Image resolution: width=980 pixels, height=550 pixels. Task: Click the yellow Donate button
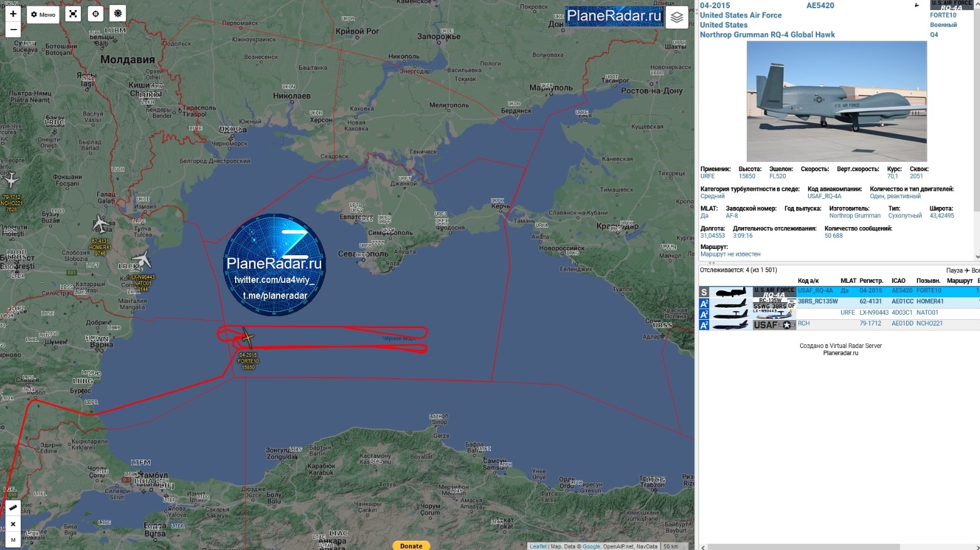411,546
